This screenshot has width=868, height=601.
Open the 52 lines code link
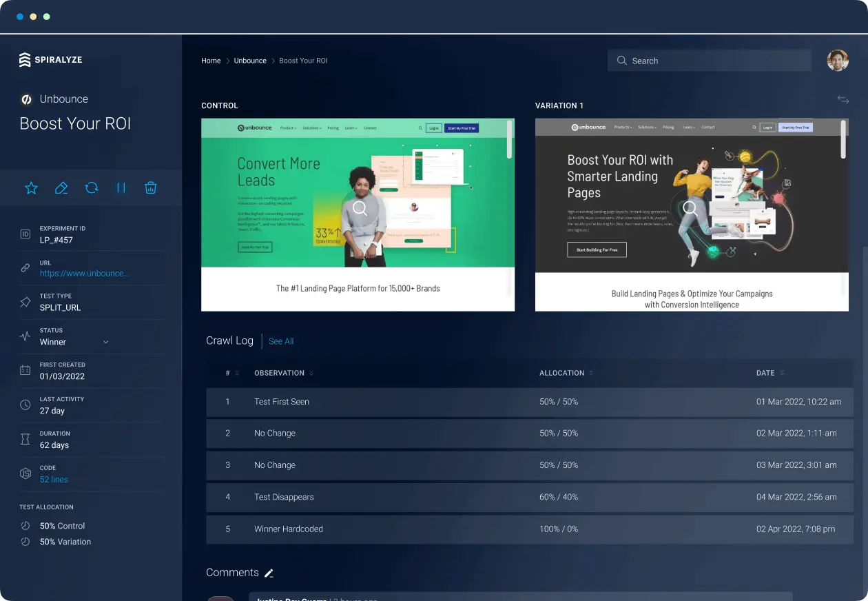(x=54, y=480)
